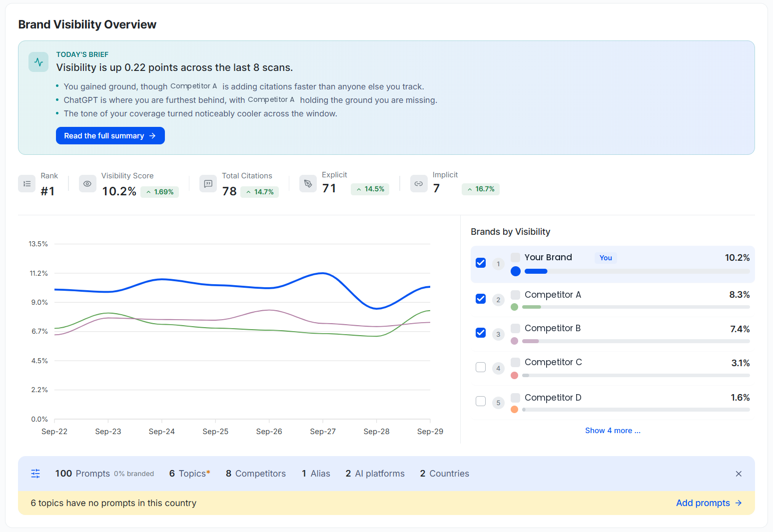
Task: Click the green Competitor A color dot
Action: (515, 307)
